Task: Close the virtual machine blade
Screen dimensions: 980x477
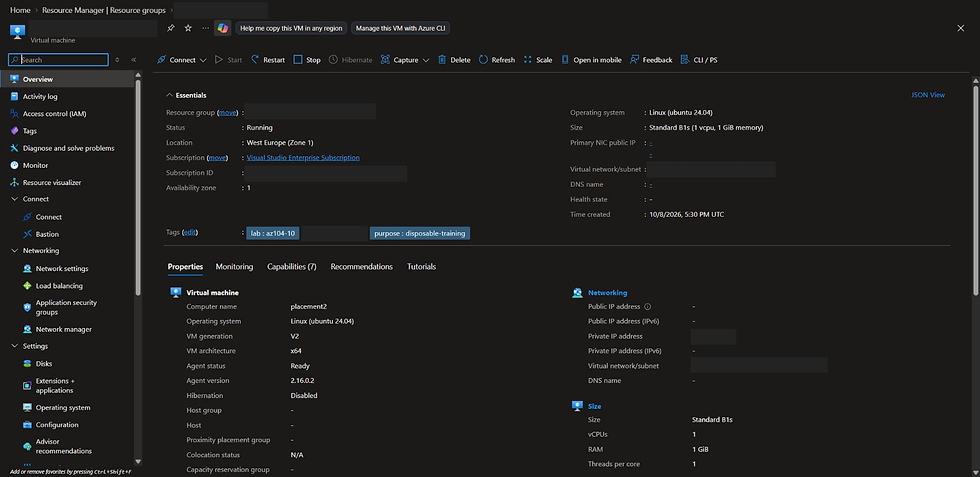Action: 961,28
